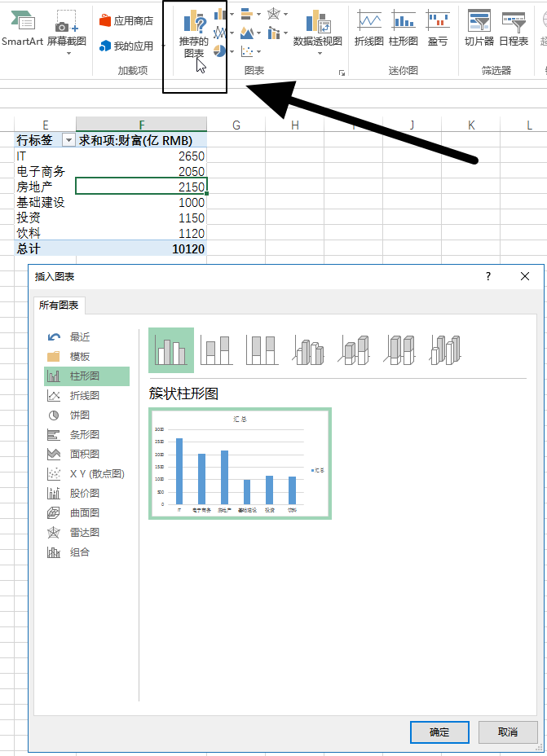This screenshot has height=756, width=547.
Task: Open the 应用商店 add-in store
Action: tap(126, 20)
